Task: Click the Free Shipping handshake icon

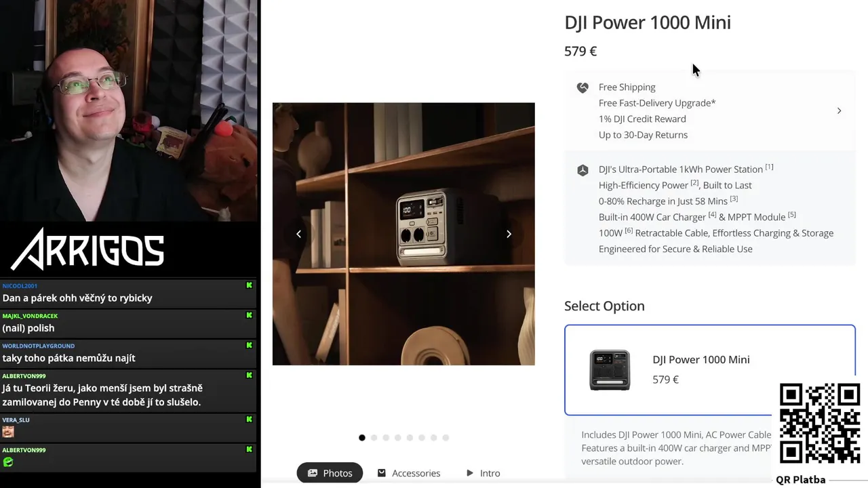Action: click(583, 87)
